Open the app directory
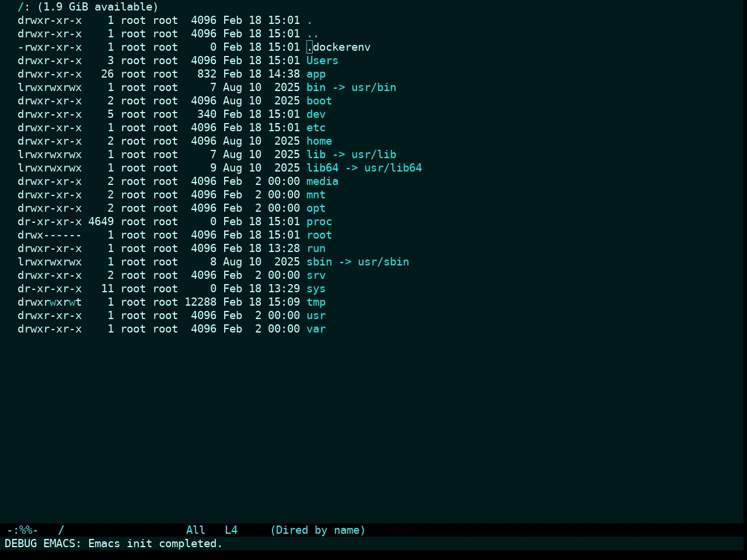 (316, 74)
